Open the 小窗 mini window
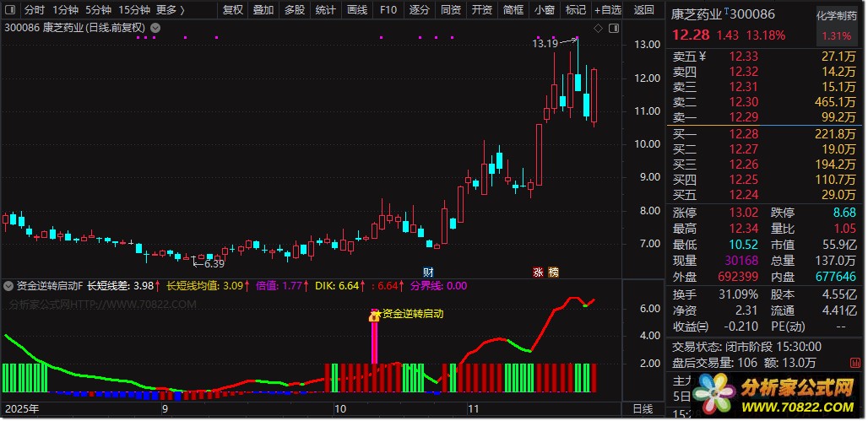Viewport: 868px width, 421px height. (545, 10)
